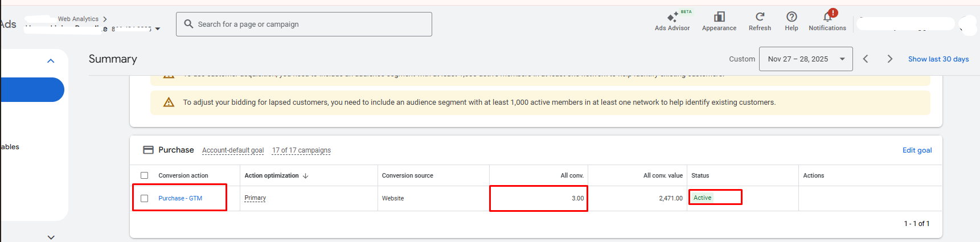Open Ads Advisor beta icon

pos(672,18)
